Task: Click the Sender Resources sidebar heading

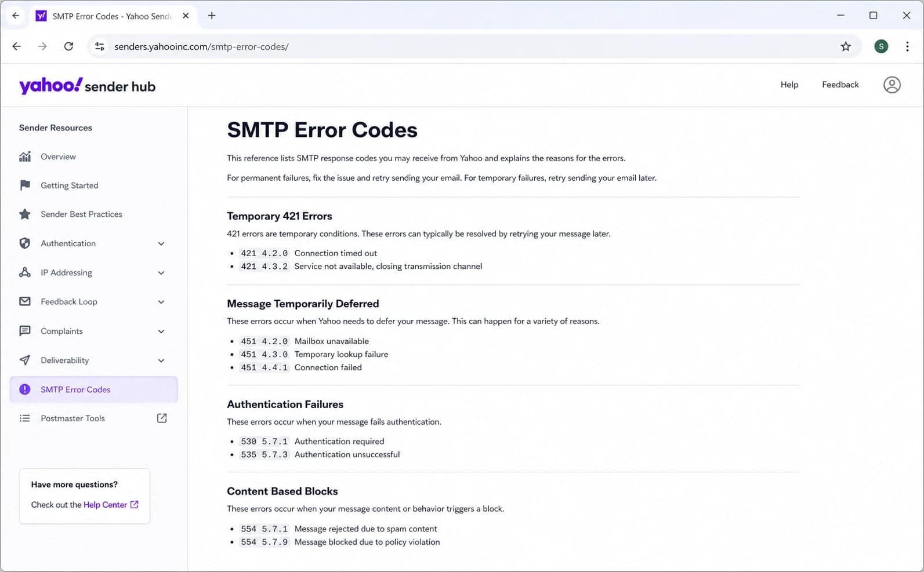Action: click(x=56, y=127)
